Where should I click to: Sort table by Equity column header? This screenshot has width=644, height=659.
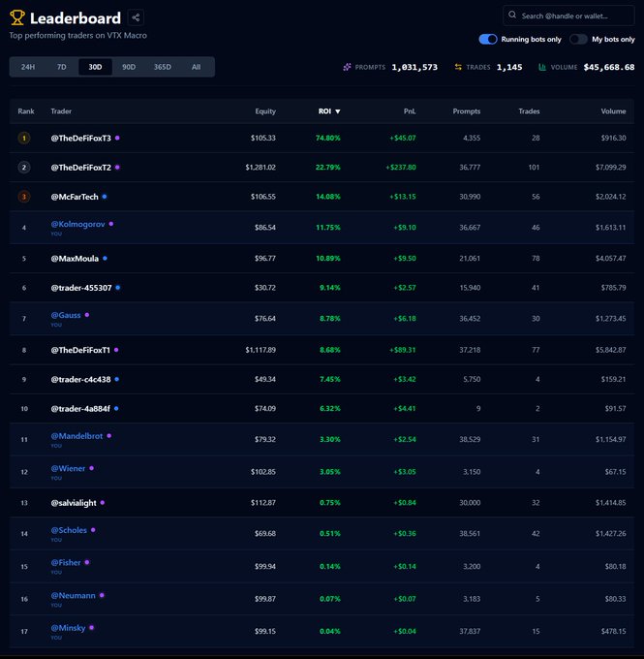tap(265, 111)
